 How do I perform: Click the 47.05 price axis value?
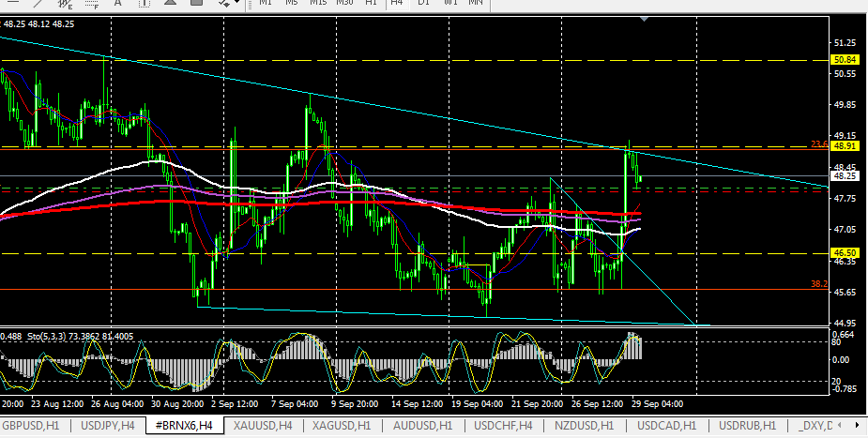(845, 229)
